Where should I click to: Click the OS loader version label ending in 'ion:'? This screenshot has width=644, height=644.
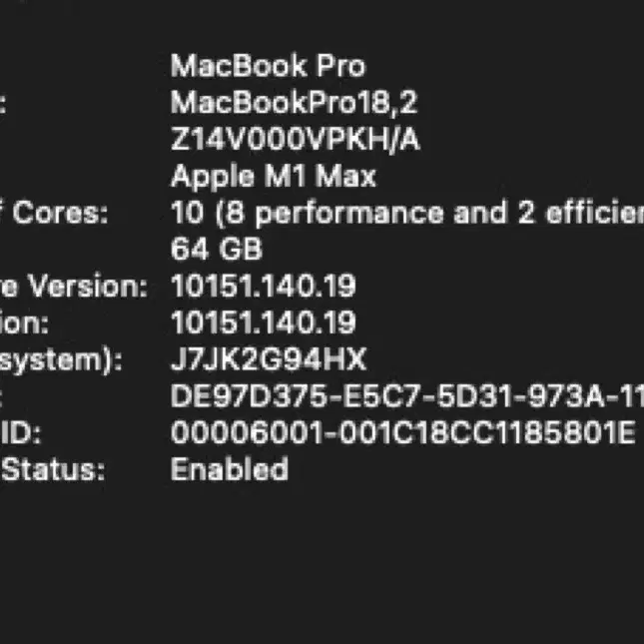[24, 323]
